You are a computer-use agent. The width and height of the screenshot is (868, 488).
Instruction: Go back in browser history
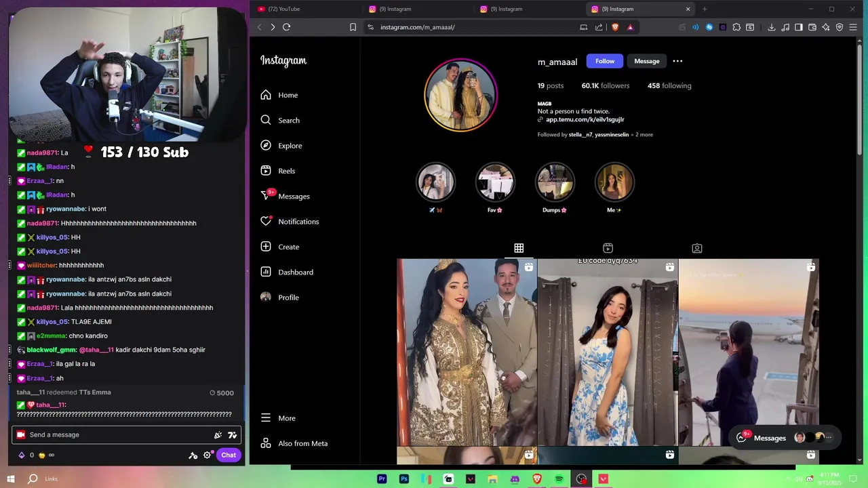(x=259, y=27)
